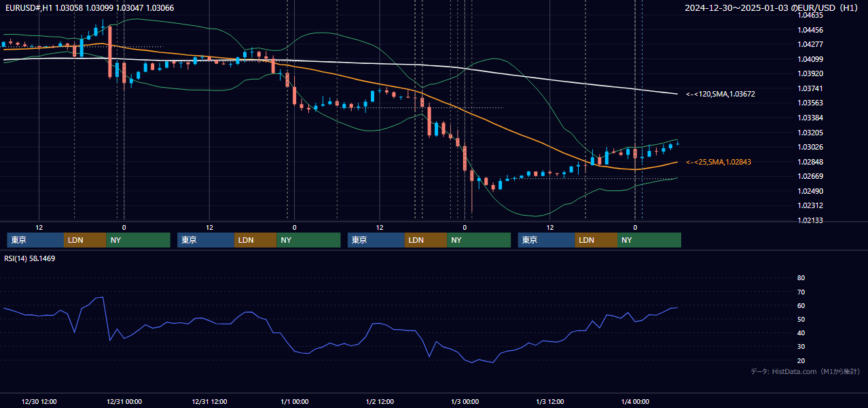Click the 1/3 12:00 time label
Viewport: 868px width, 408px height.
(x=550, y=401)
